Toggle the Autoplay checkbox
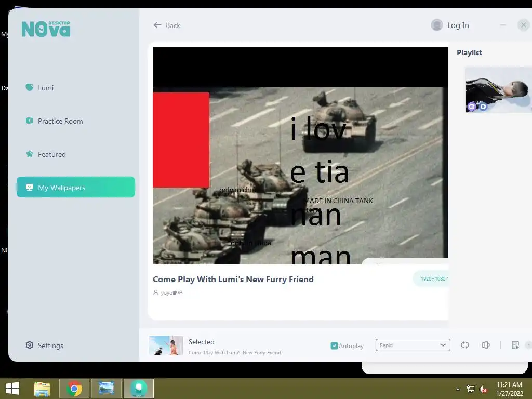This screenshot has height=399, width=532. coord(334,345)
